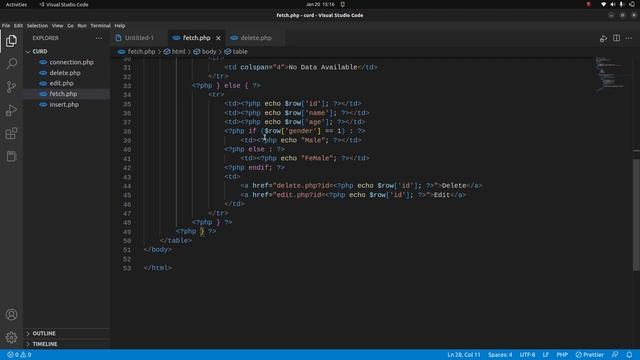Switch to the delete.php tab
Screen dimensions: 640x360
pyautogui.click(x=256, y=38)
